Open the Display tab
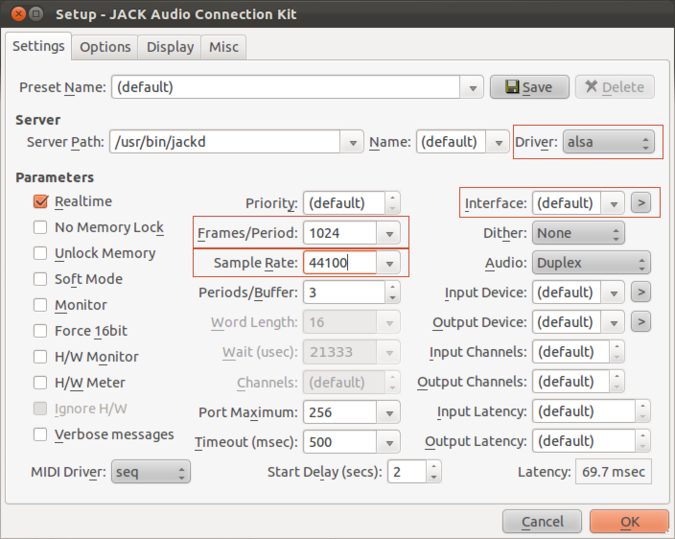 click(170, 47)
